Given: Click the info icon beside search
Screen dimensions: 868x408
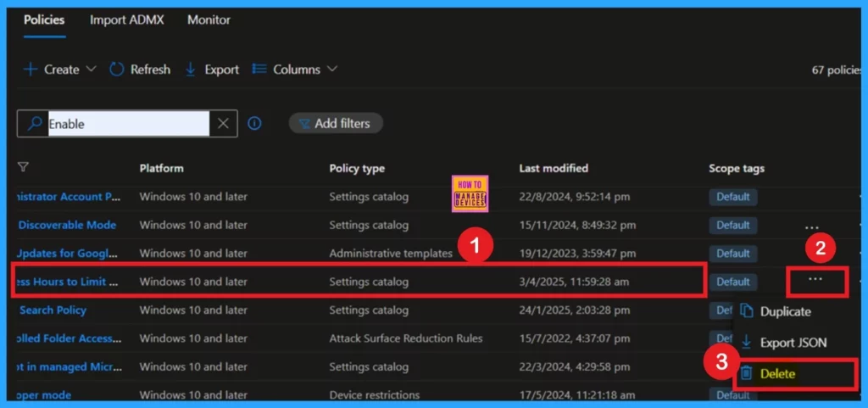Looking at the screenshot, I should click(x=254, y=124).
